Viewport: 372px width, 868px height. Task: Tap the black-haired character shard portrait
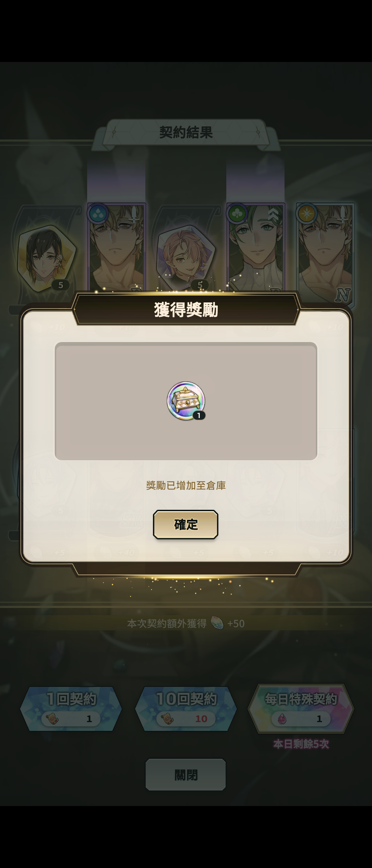pyautogui.click(x=46, y=259)
